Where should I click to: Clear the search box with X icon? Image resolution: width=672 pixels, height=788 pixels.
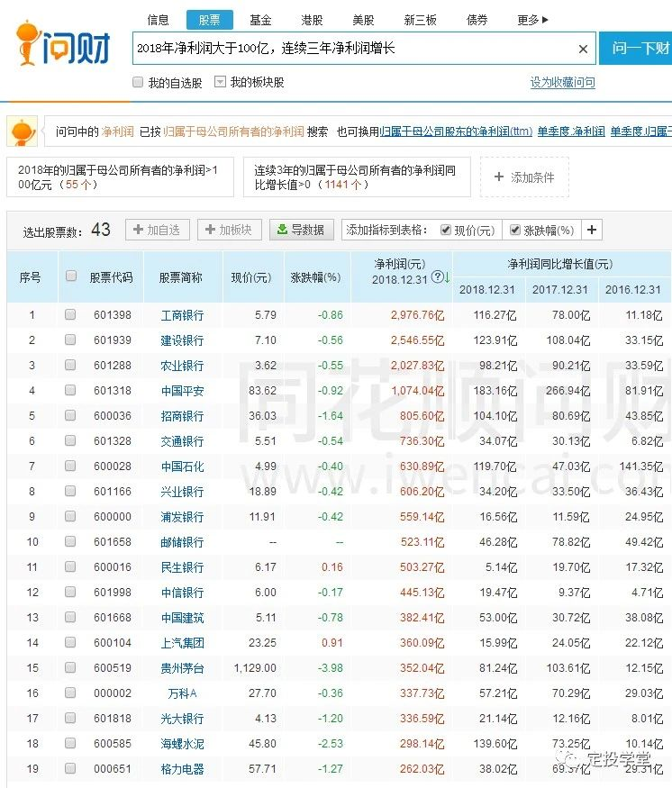click(x=583, y=50)
